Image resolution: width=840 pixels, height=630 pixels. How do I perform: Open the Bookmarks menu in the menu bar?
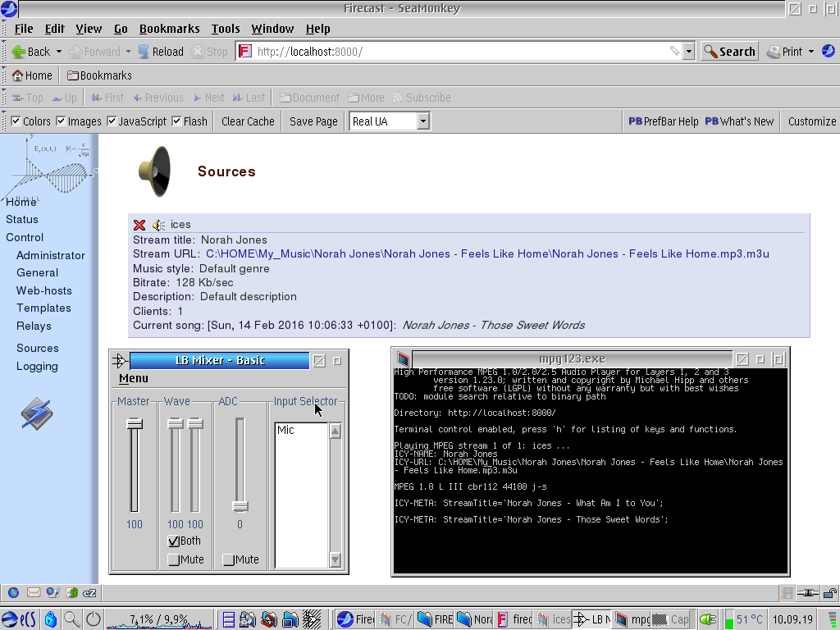tap(169, 29)
